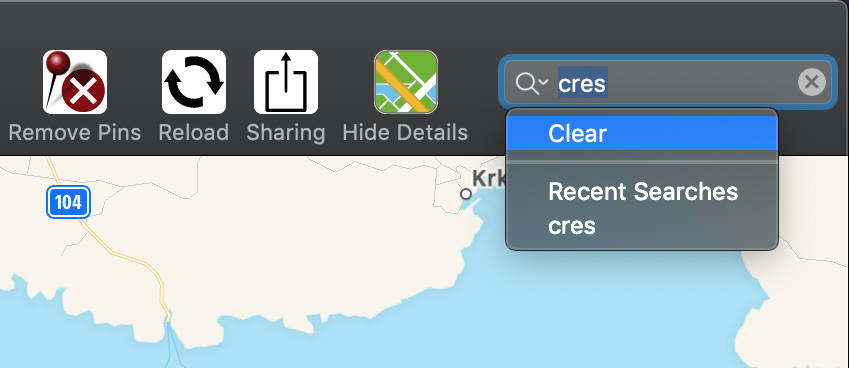Click the ferry line leaving the coast
The height and width of the screenshot is (368, 849).
tap(174, 344)
